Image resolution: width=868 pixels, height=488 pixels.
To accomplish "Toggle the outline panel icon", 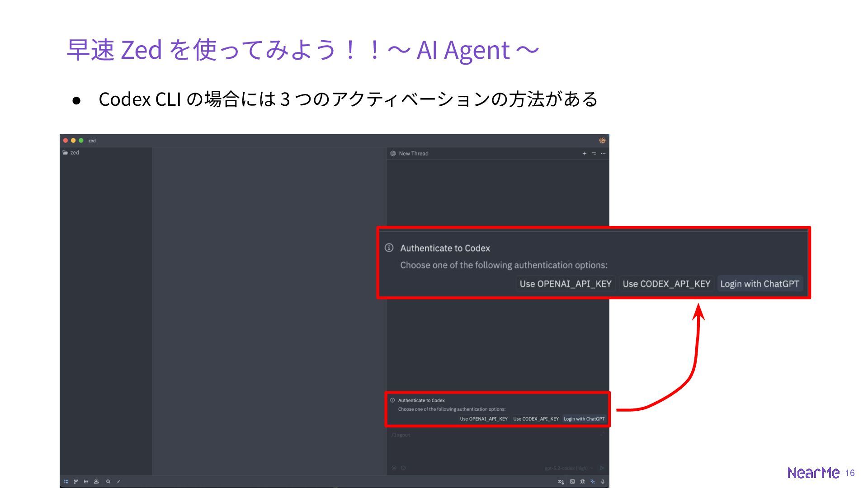I will click(x=86, y=482).
